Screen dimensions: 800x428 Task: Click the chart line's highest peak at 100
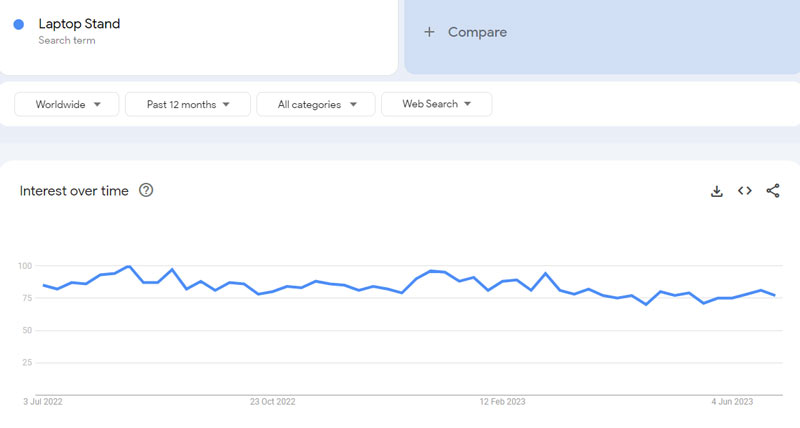click(x=129, y=267)
